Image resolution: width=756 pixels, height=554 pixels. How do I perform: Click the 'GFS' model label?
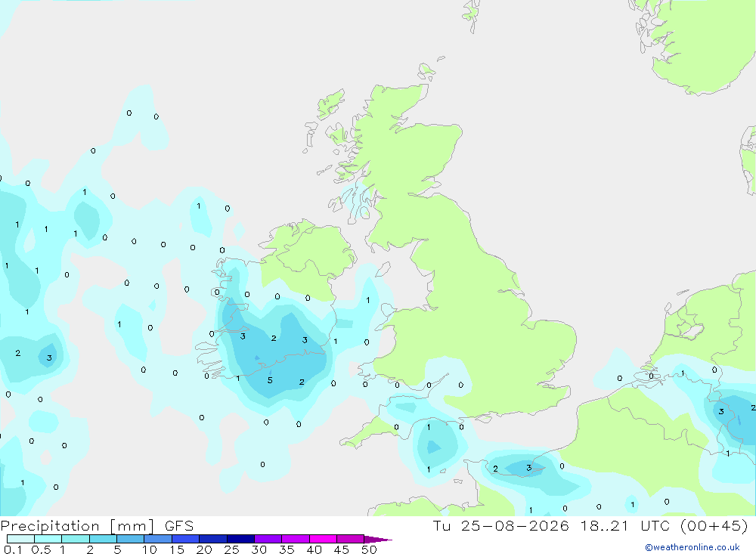click(179, 526)
